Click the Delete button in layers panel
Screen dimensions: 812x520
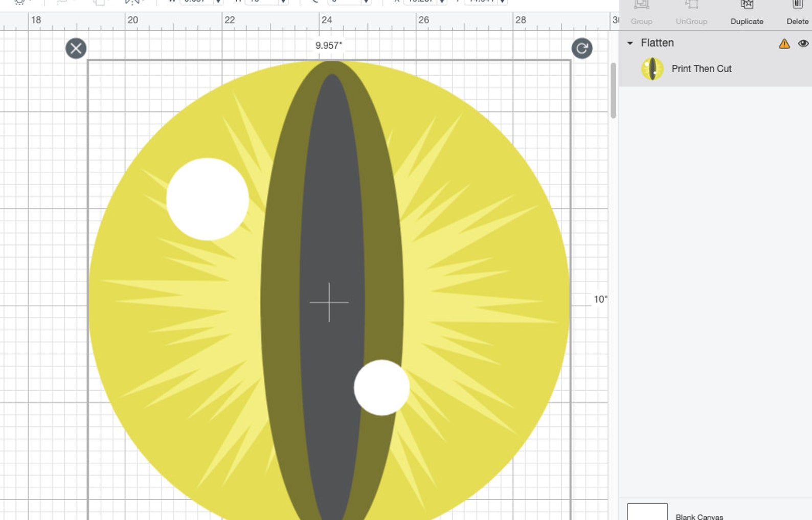[x=797, y=13]
